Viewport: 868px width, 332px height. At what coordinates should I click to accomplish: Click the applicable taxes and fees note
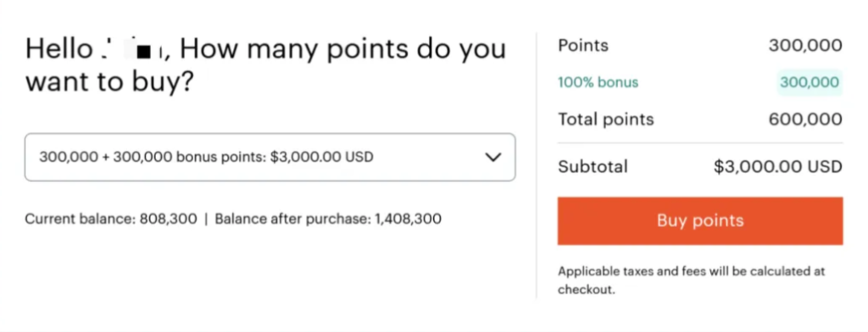[692, 280]
